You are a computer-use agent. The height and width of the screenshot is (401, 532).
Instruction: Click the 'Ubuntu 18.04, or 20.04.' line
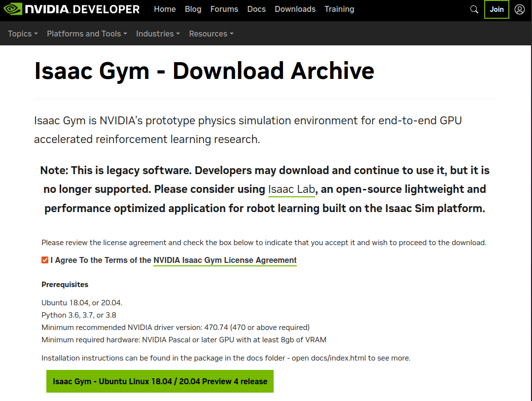pyautogui.click(x=82, y=302)
